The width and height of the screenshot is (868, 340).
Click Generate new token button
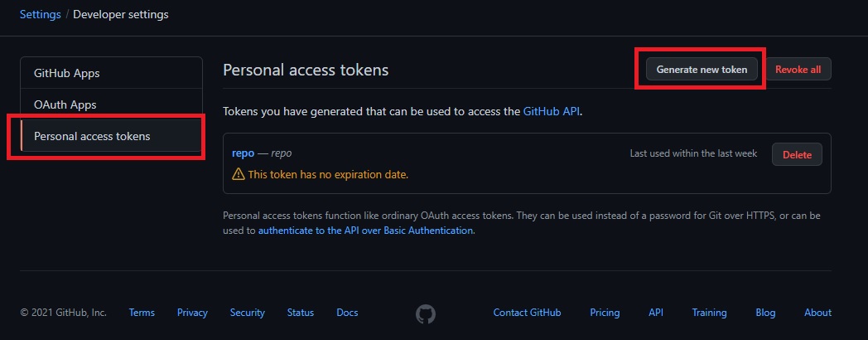(x=702, y=70)
